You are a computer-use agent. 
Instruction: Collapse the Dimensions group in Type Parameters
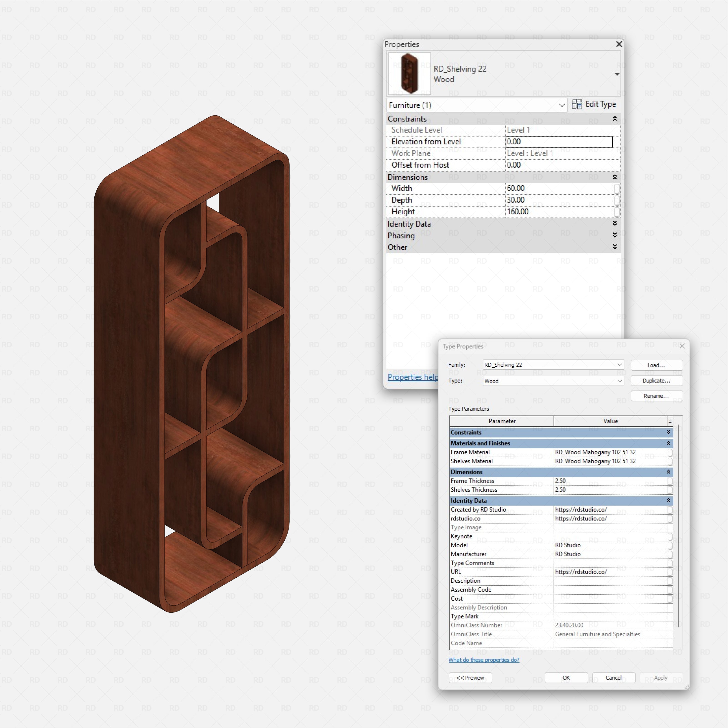pos(668,472)
